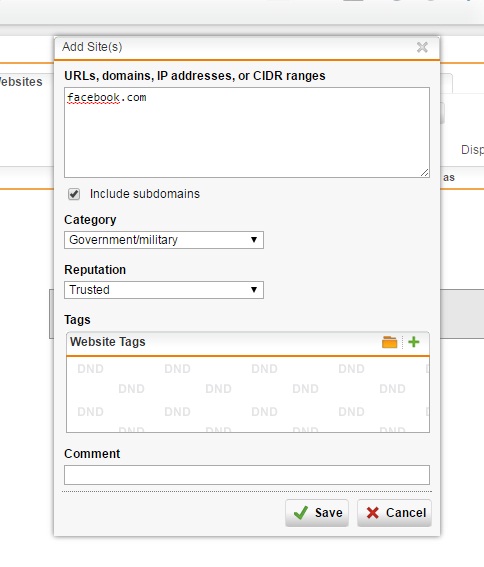Uncheck Include subdomains checkbox
484x567 pixels.
click(x=74, y=194)
